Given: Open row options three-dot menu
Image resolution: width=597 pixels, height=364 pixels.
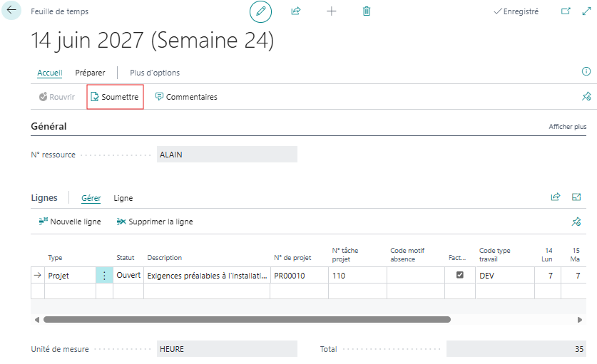Looking at the screenshot, I should point(104,275).
